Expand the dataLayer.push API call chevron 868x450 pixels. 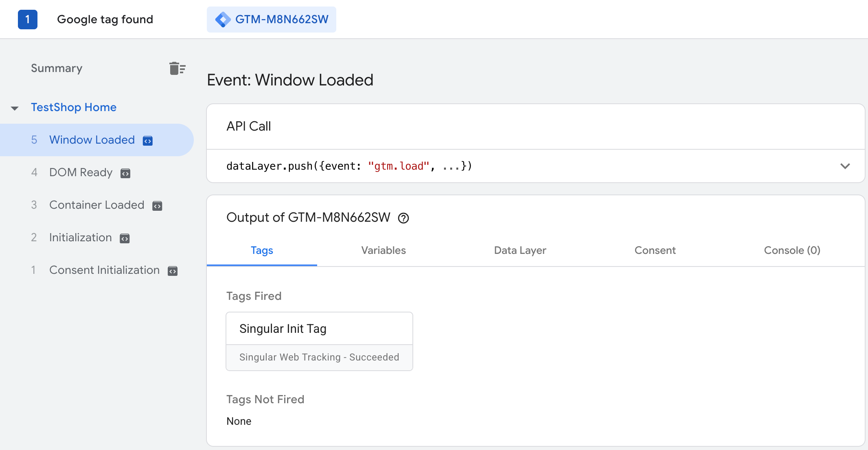pos(845,166)
